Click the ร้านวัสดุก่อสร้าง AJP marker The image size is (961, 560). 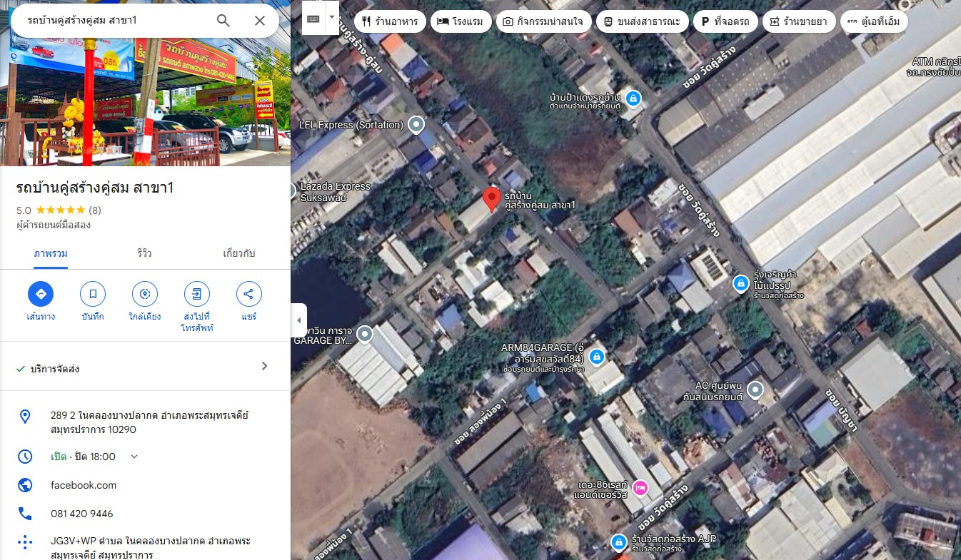pos(619,544)
